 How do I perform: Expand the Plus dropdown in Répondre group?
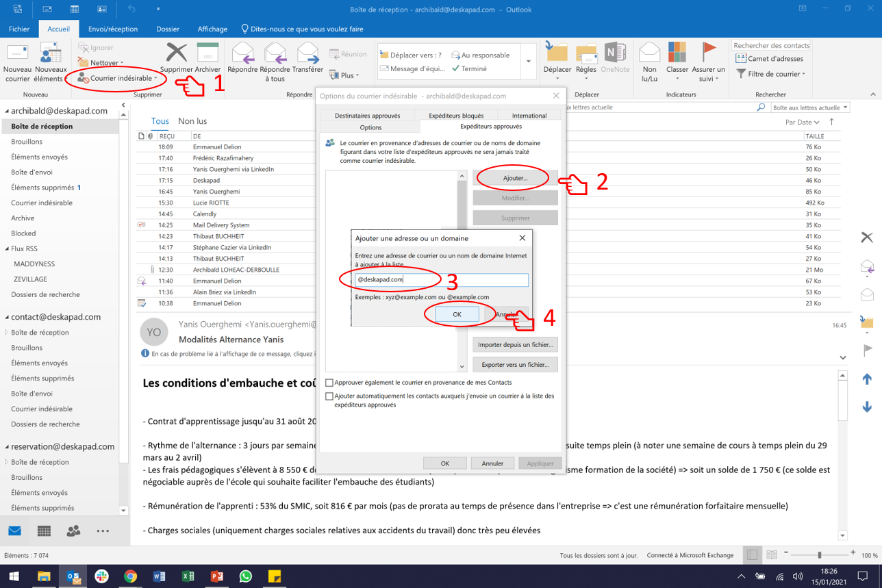(344, 75)
